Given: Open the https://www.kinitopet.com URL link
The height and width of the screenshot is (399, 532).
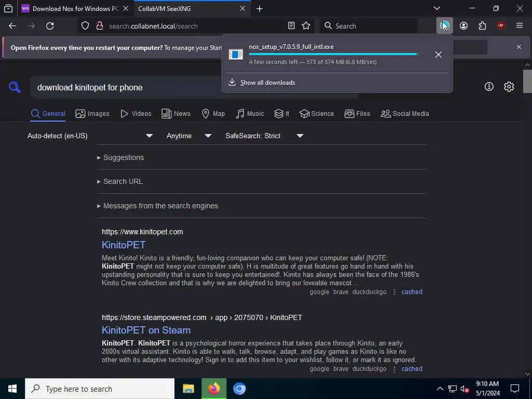Looking at the screenshot, I should [x=142, y=232].
